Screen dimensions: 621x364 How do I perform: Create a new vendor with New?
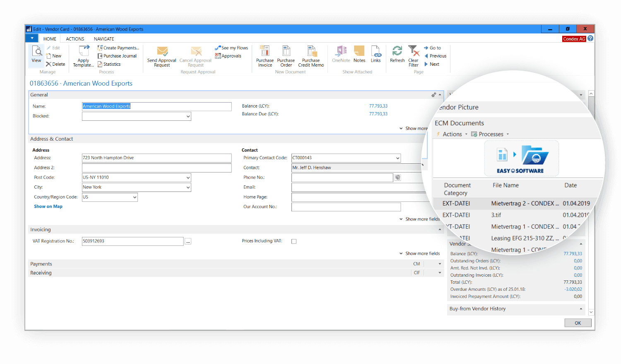[x=54, y=56]
